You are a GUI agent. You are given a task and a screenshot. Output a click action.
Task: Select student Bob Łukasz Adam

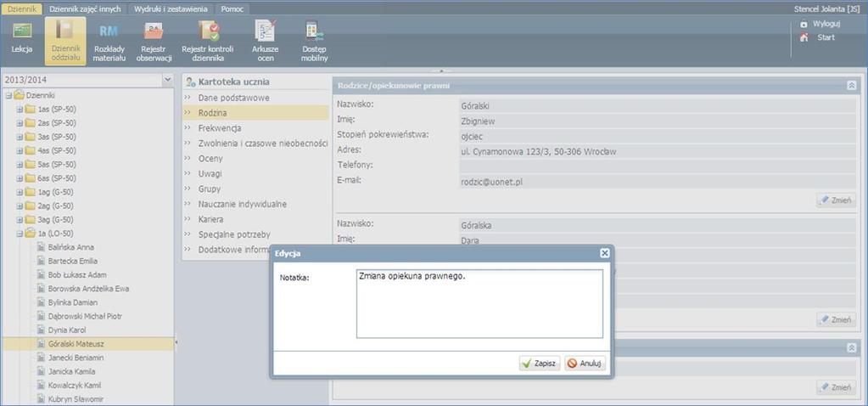[x=77, y=274]
